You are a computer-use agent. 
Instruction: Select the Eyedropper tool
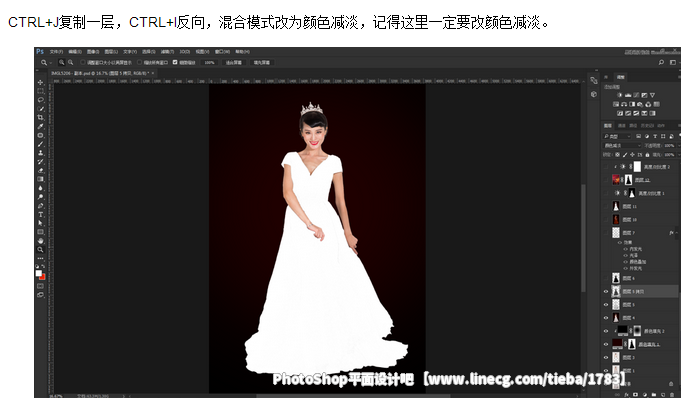pos(40,126)
